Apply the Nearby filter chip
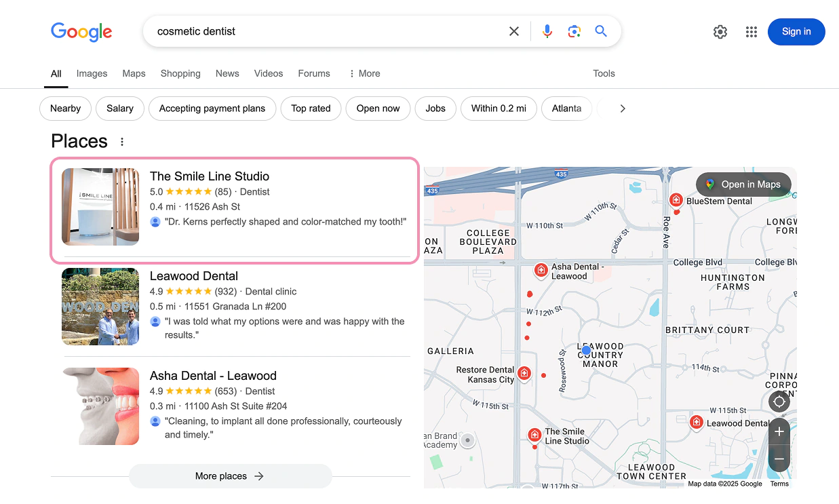The height and width of the screenshot is (504, 839). (65, 109)
